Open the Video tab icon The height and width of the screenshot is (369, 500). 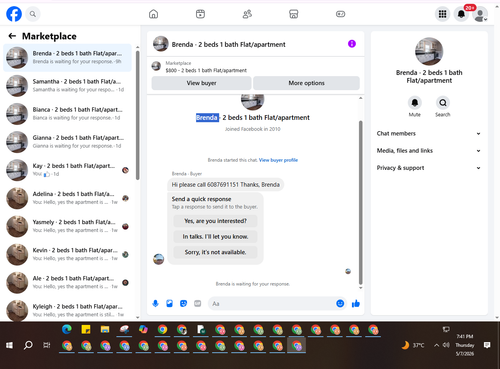click(200, 14)
